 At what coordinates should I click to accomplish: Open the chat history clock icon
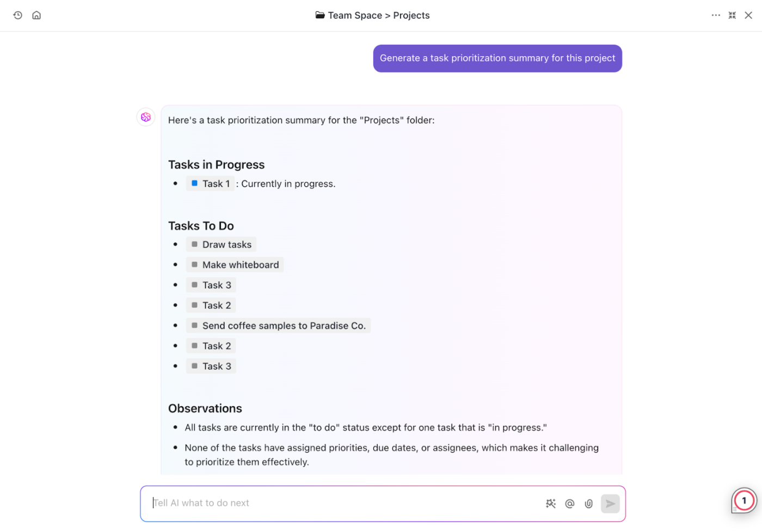pos(18,15)
